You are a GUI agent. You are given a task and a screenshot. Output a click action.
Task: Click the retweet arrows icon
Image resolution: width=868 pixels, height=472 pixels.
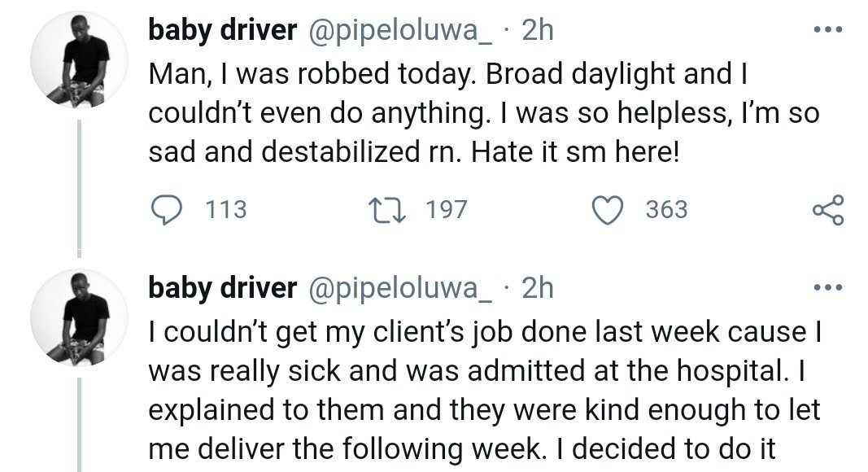[395, 210]
